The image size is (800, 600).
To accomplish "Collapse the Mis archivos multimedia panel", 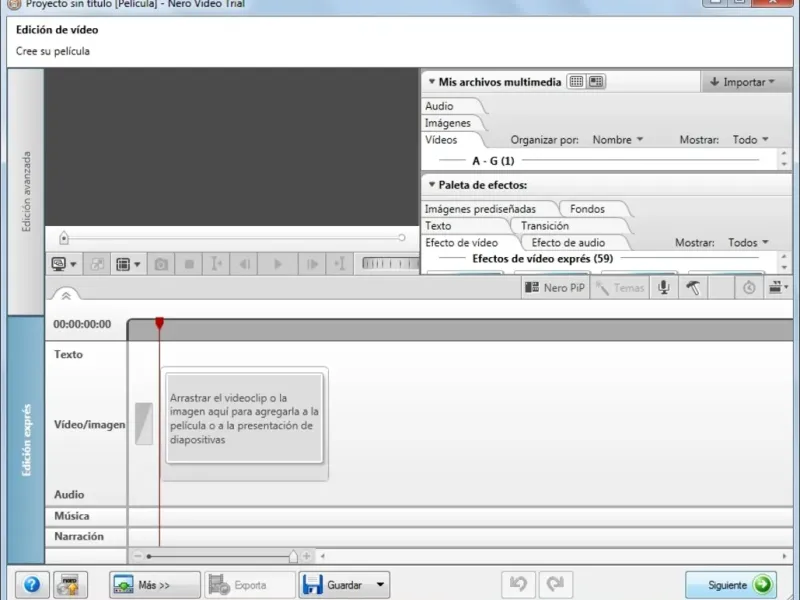I will 432,82.
